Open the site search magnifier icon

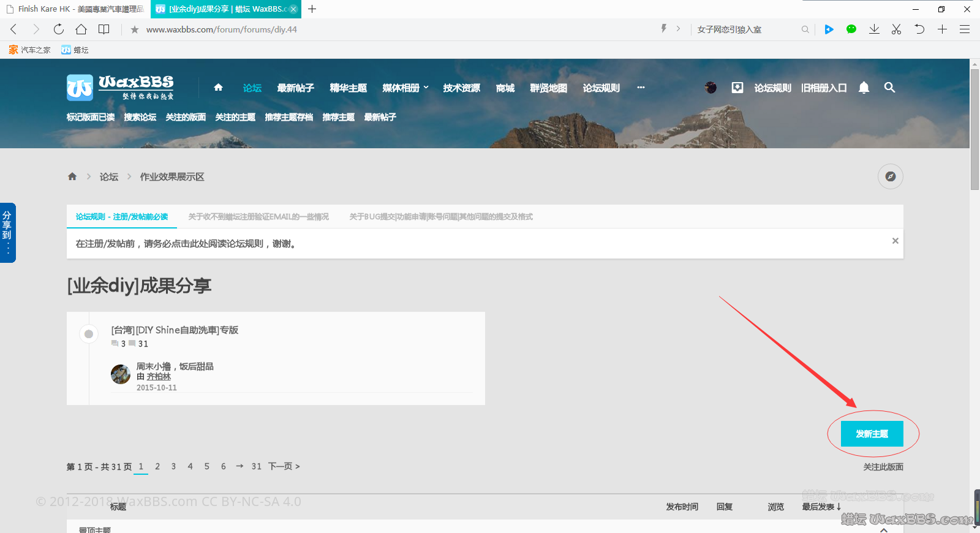[889, 88]
